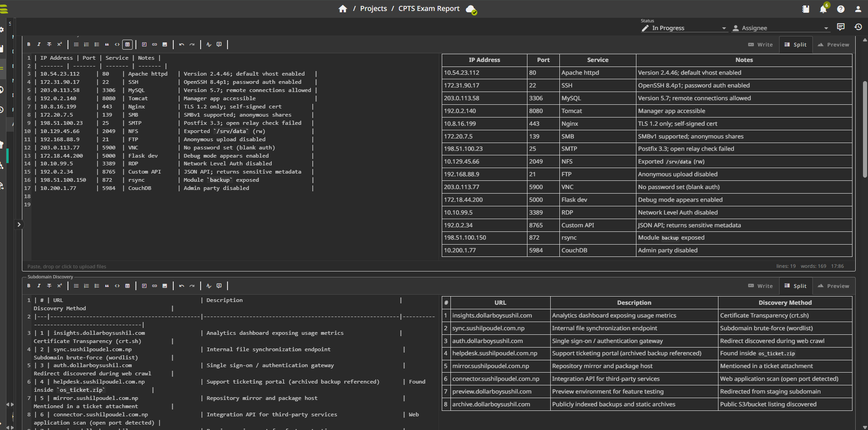The height and width of the screenshot is (430, 868).
Task: Click undo in the top editor toolbar
Action: click(x=181, y=45)
